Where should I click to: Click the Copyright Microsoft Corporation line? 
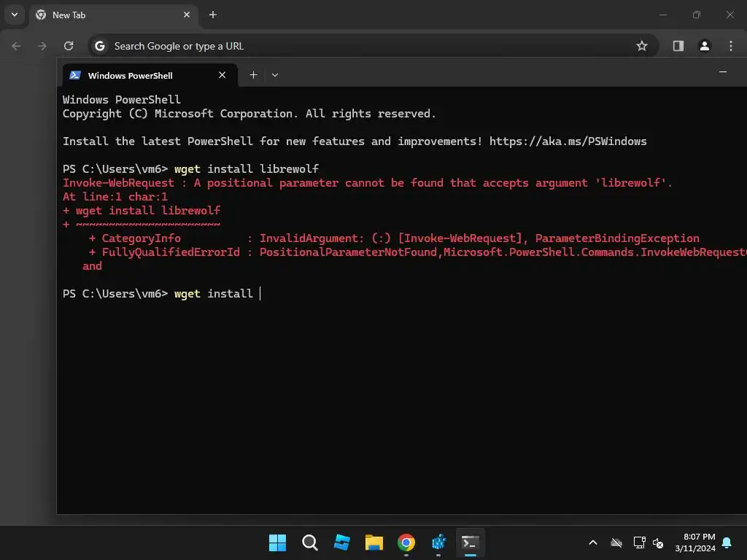coord(249,114)
